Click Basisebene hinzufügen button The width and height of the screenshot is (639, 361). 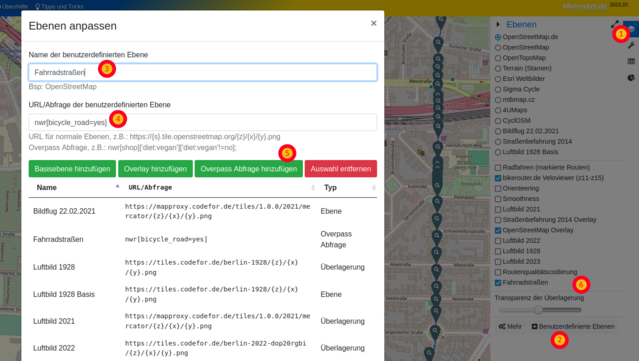72,169
